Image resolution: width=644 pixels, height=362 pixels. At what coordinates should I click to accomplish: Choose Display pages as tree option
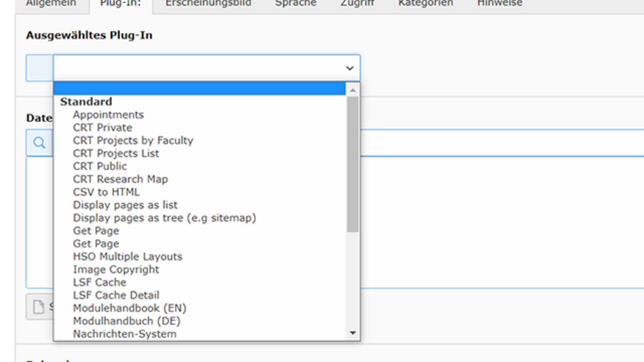pyautogui.click(x=164, y=218)
